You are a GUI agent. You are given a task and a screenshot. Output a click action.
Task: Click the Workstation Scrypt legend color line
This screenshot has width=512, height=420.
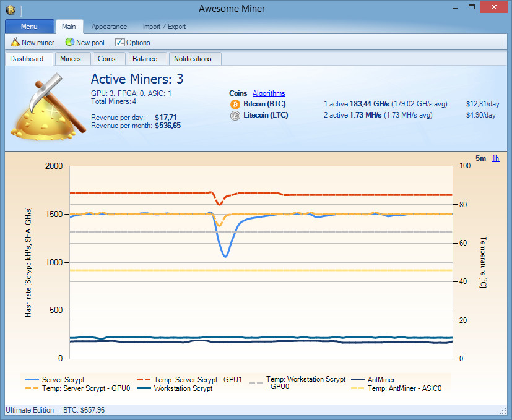144,388
